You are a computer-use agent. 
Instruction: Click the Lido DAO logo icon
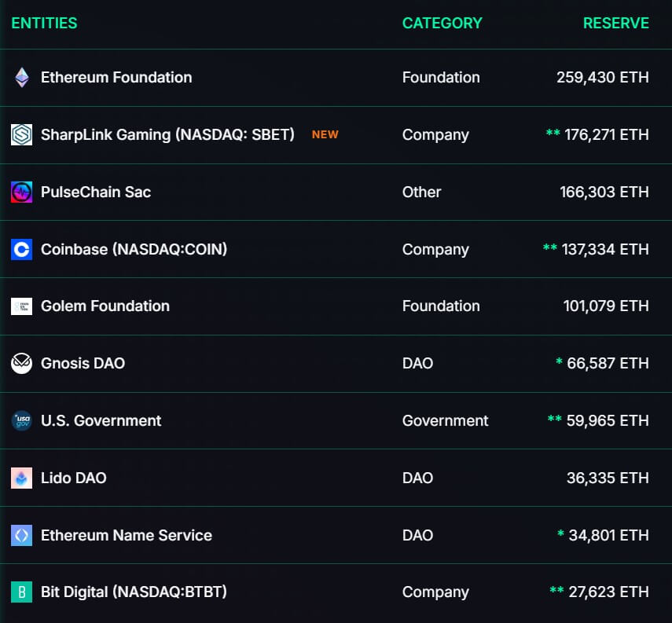(21, 478)
